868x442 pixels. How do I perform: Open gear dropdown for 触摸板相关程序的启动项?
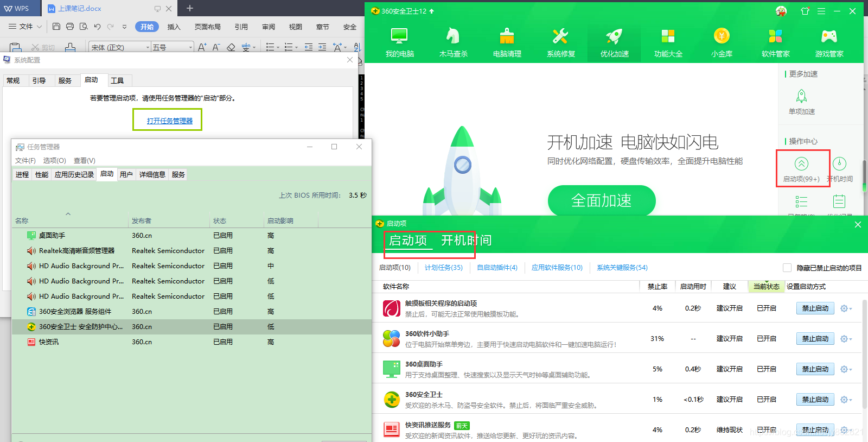click(846, 308)
